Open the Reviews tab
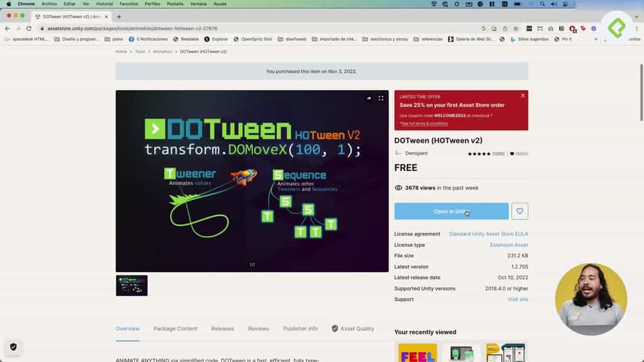The image size is (644, 362). pos(258,329)
